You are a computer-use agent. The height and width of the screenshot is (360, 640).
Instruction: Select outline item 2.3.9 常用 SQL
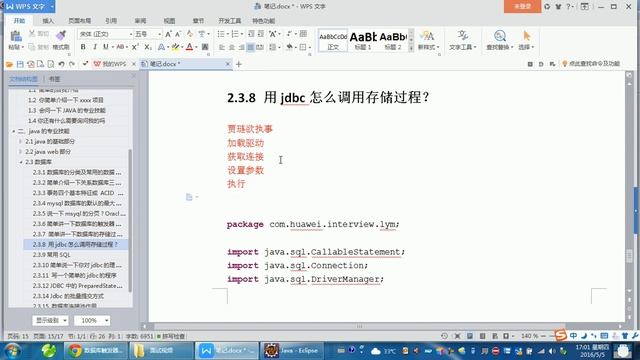(52, 255)
